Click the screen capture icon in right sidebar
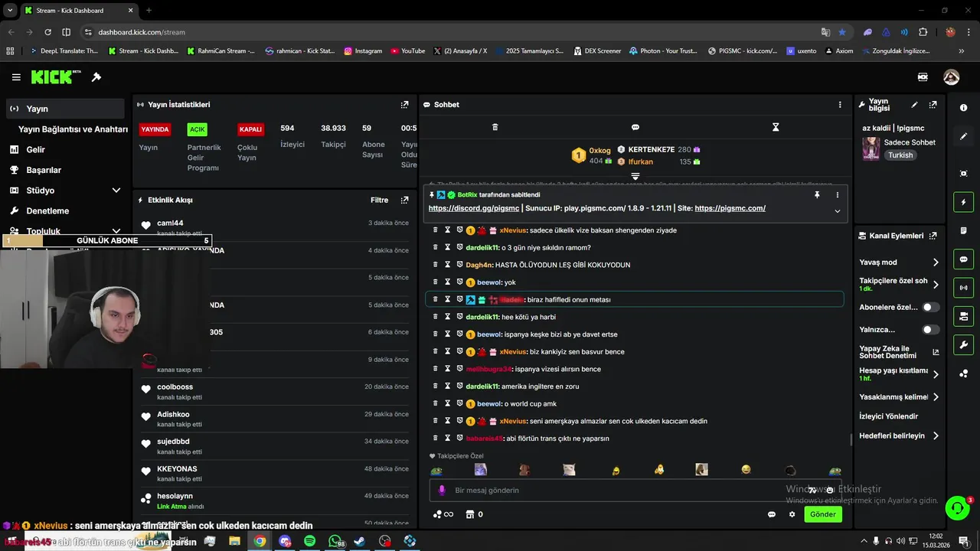This screenshot has width=980, height=551. [963, 174]
